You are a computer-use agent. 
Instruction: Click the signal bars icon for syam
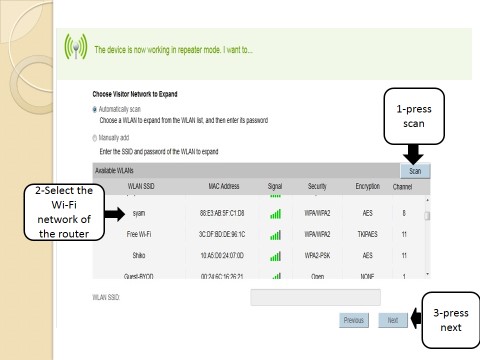pos(275,214)
